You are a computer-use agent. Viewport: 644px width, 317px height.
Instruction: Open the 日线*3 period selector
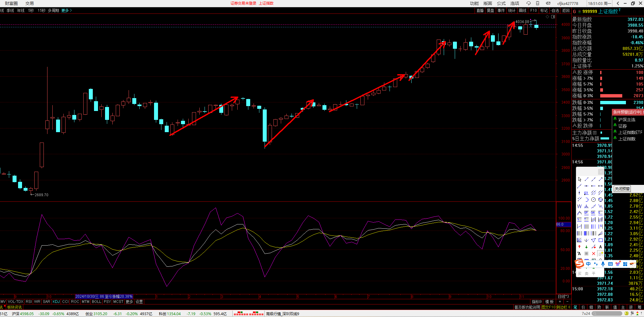(563, 296)
